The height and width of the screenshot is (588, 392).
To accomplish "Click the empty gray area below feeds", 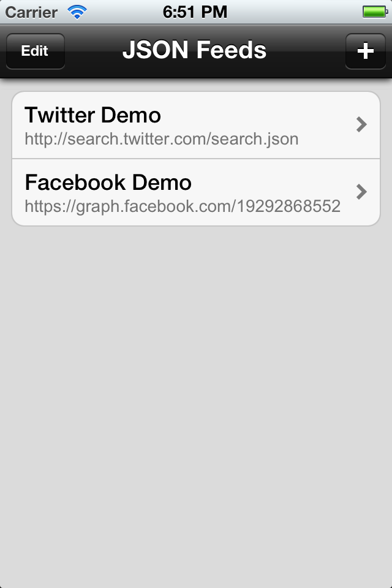I will pyautogui.click(x=196, y=405).
